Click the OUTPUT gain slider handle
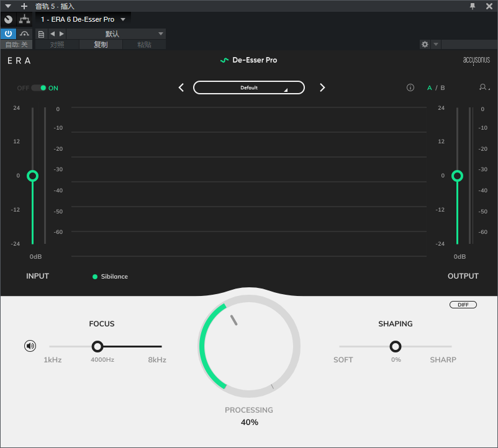This screenshot has width=498, height=448. tap(458, 176)
